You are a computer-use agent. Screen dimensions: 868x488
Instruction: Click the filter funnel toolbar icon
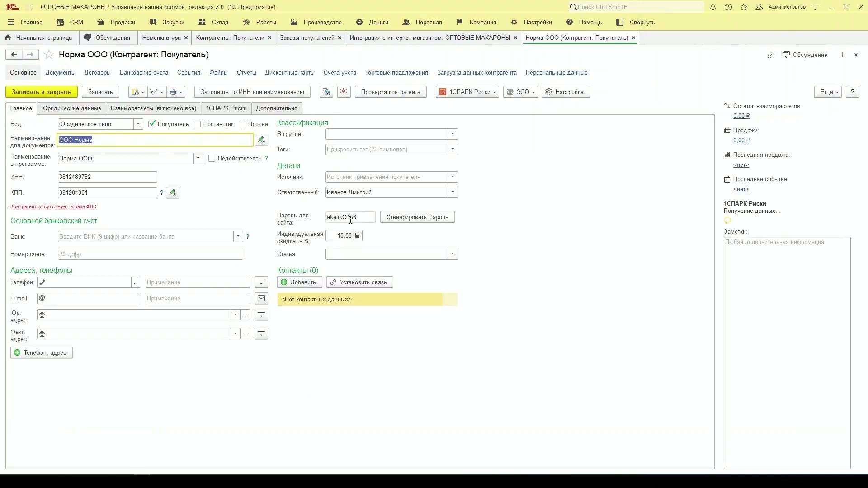156,92
